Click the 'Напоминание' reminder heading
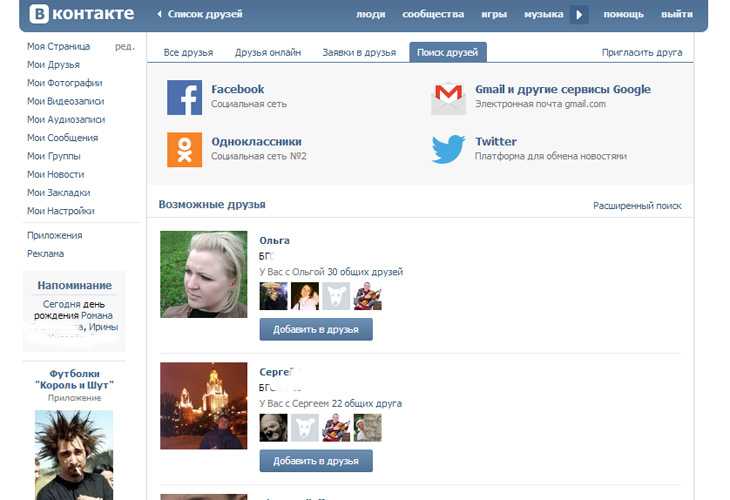730x500 pixels. coord(74,285)
